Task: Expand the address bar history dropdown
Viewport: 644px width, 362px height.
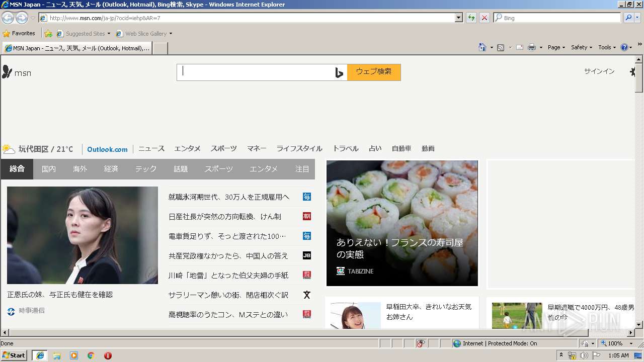Action: tap(458, 18)
